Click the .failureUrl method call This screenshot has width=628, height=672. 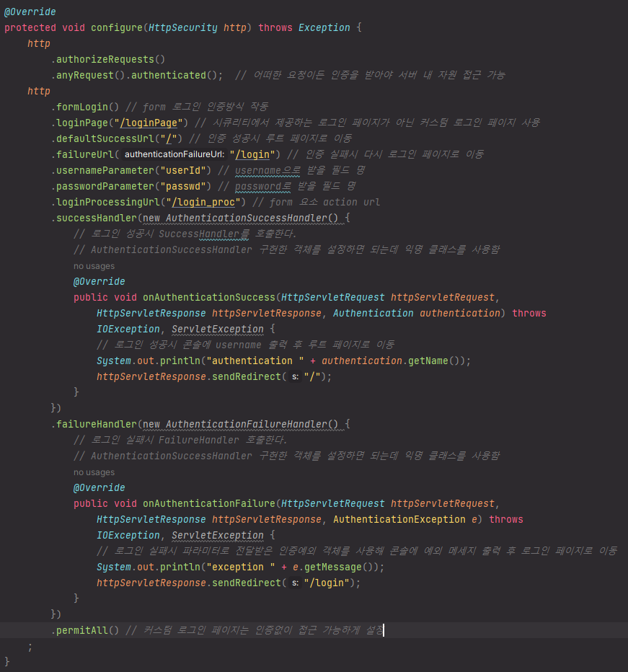[85, 155]
